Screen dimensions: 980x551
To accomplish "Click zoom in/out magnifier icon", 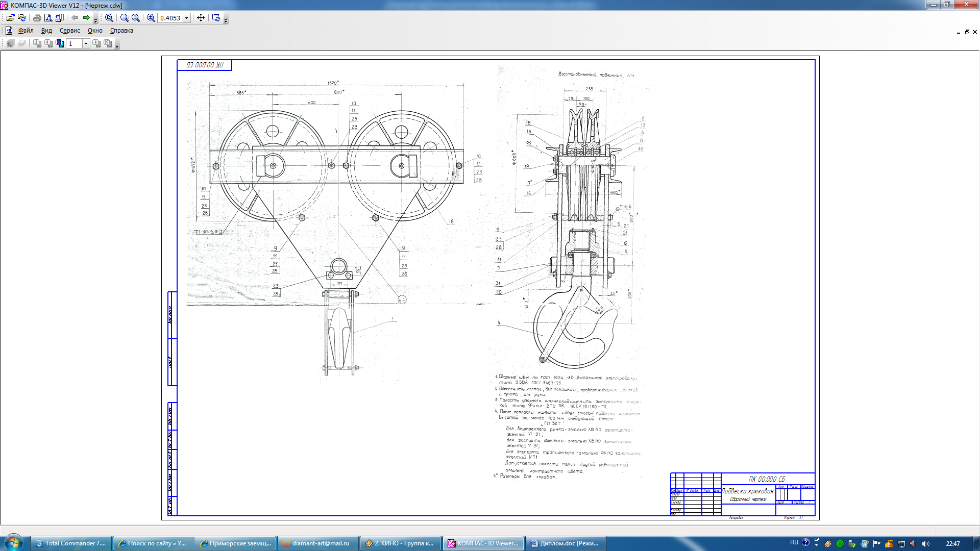I will (151, 18).
